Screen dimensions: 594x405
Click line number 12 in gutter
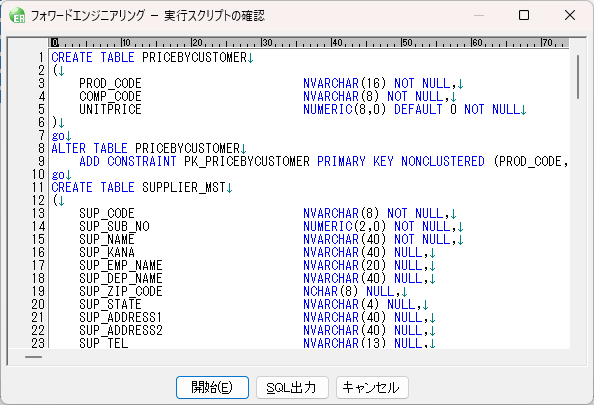38,200
